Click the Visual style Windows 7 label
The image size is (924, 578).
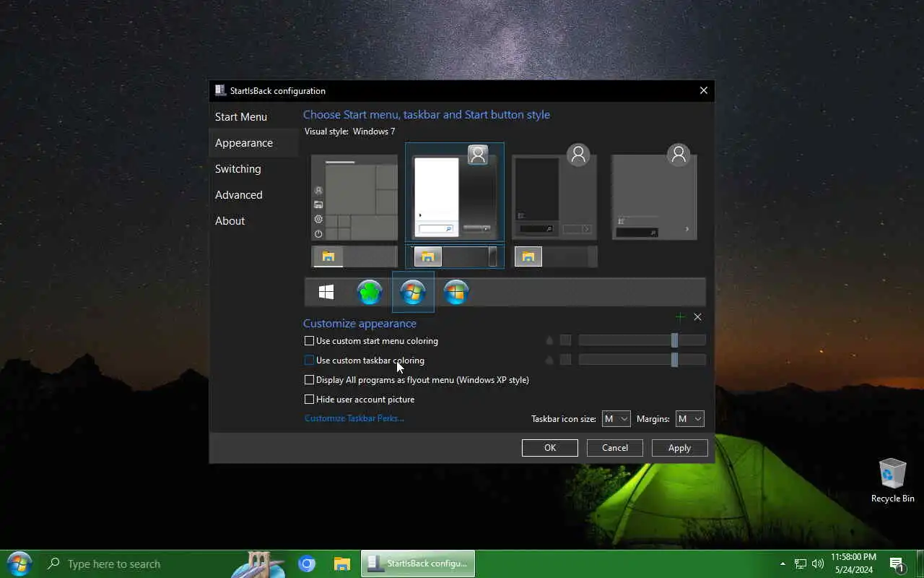350,131
